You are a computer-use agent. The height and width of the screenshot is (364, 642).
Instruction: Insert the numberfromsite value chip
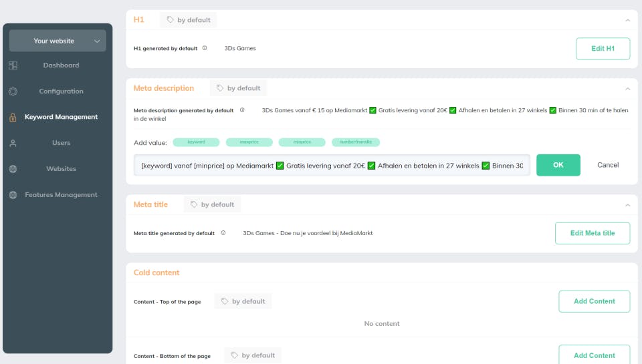click(x=355, y=142)
